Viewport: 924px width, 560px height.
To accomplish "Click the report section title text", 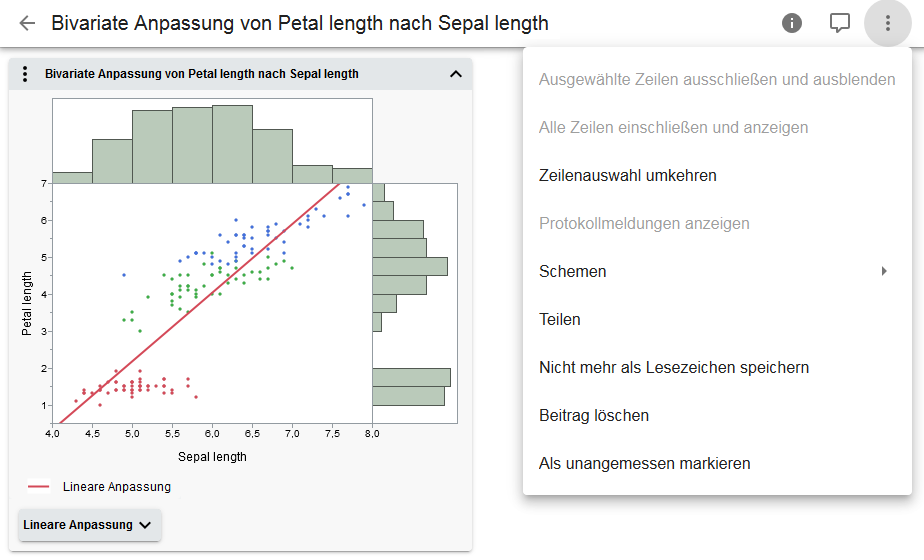I will [201, 74].
